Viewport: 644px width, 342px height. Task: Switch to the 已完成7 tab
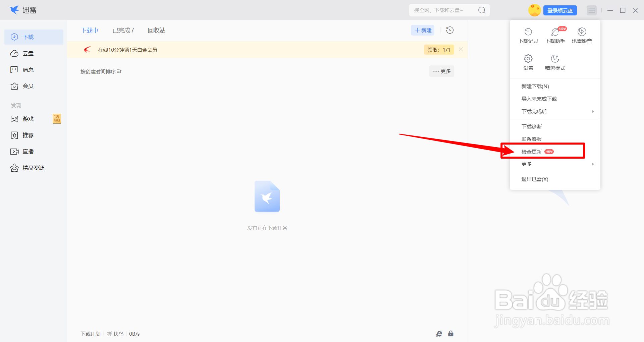123,31
